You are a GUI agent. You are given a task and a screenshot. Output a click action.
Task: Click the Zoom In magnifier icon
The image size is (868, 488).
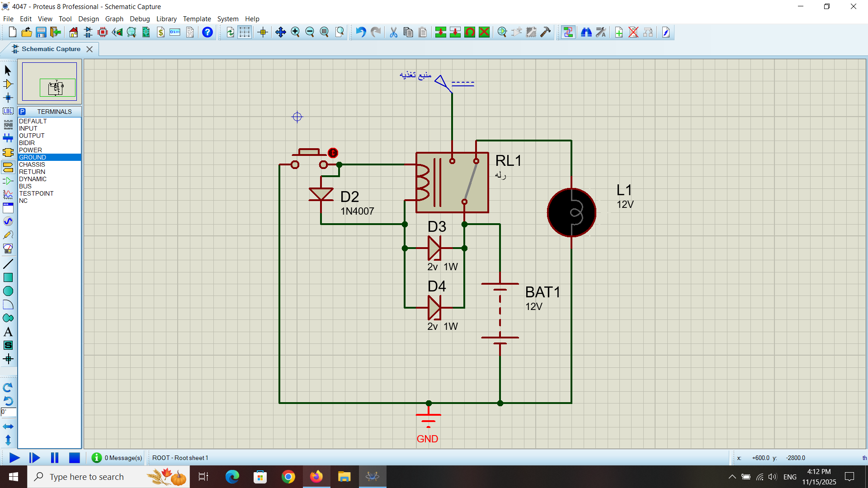pyautogui.click(x=295, y=32)
